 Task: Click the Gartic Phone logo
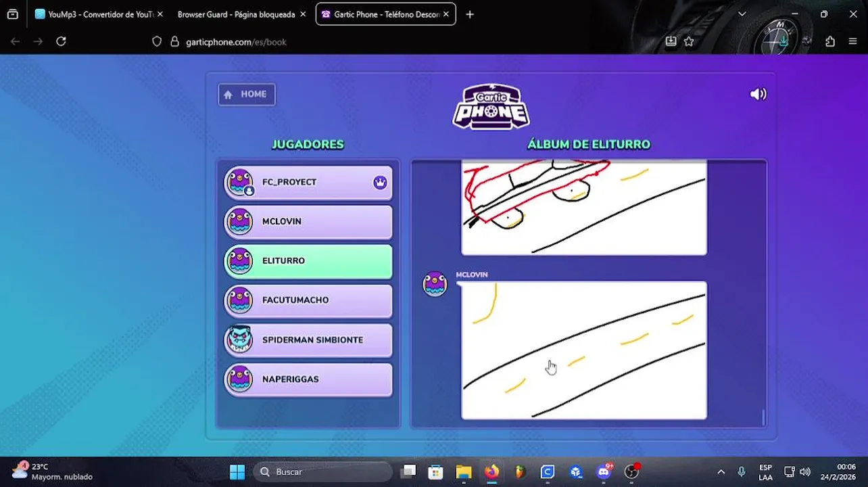coord(491,107)
